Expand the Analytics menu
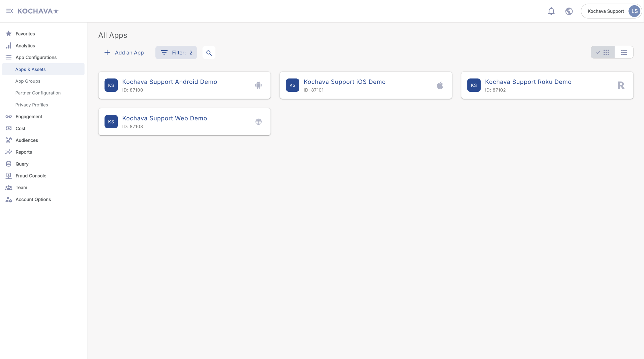644x359 pixels. (x=25, y=46)
